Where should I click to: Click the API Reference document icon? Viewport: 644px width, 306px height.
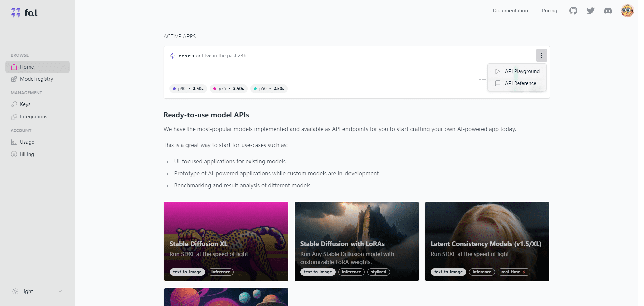click(x=498, y=83)
